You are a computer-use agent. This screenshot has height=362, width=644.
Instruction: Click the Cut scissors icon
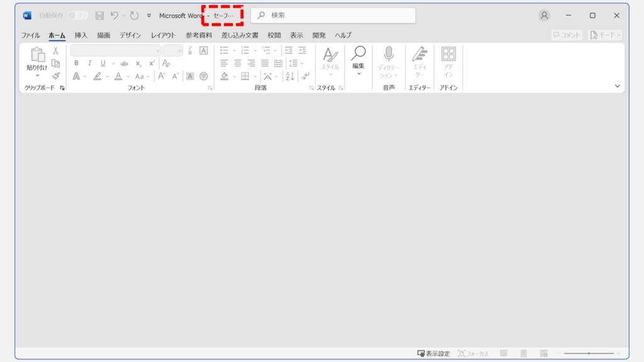55,51
